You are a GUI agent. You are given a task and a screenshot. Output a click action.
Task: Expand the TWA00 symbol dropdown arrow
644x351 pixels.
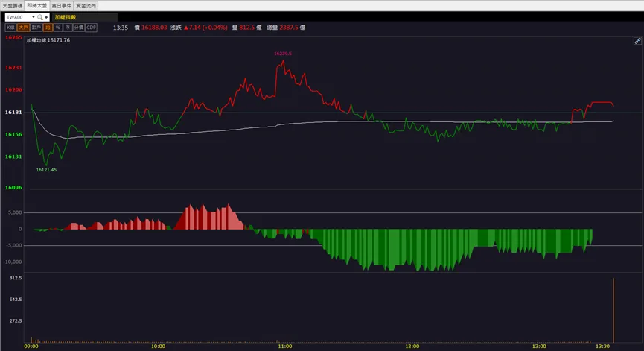pos(34,17)
